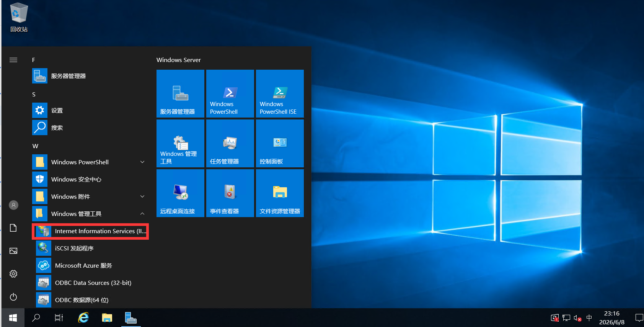Image resolution: width=644 pixels, height=327 pixels.
Task: Open taskbar search magnifier
Action: [36, 318]
